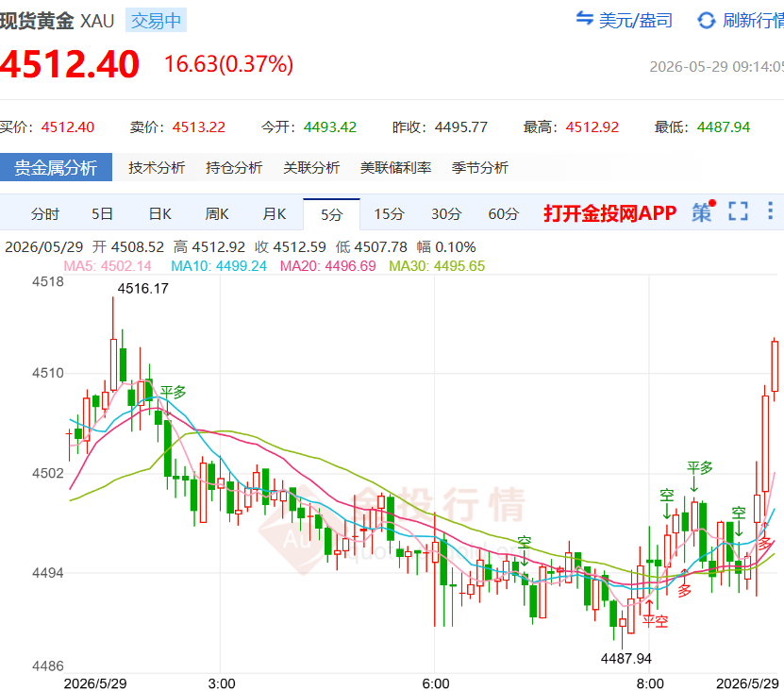Click the 刷新行情 refresh link
Viewport: 784px width, 691px height.
coord(753,21)
